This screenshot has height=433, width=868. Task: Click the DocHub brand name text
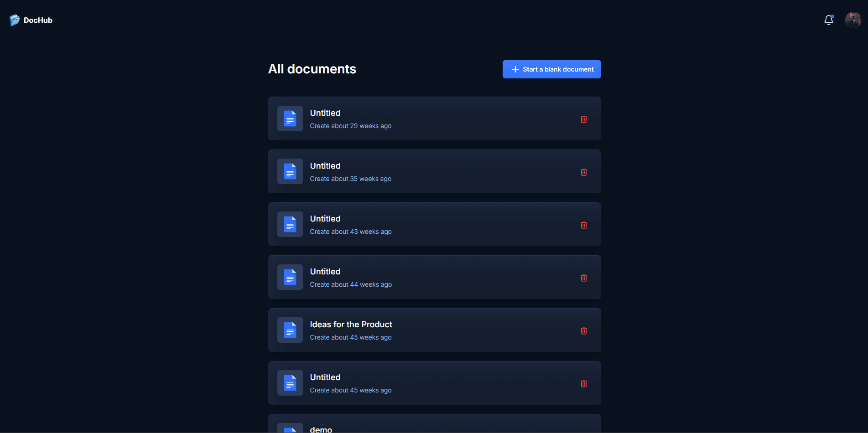click(x=38, y=20)
